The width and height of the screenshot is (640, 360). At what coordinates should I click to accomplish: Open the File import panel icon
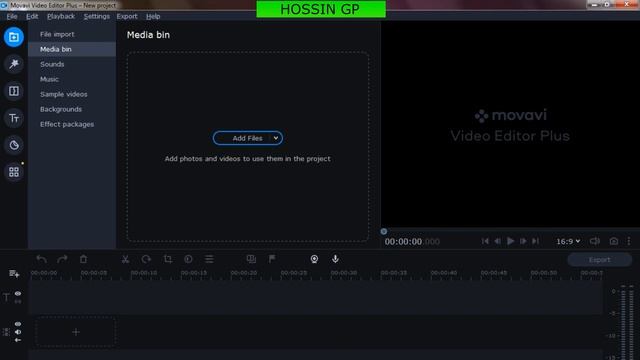[13, 37]
